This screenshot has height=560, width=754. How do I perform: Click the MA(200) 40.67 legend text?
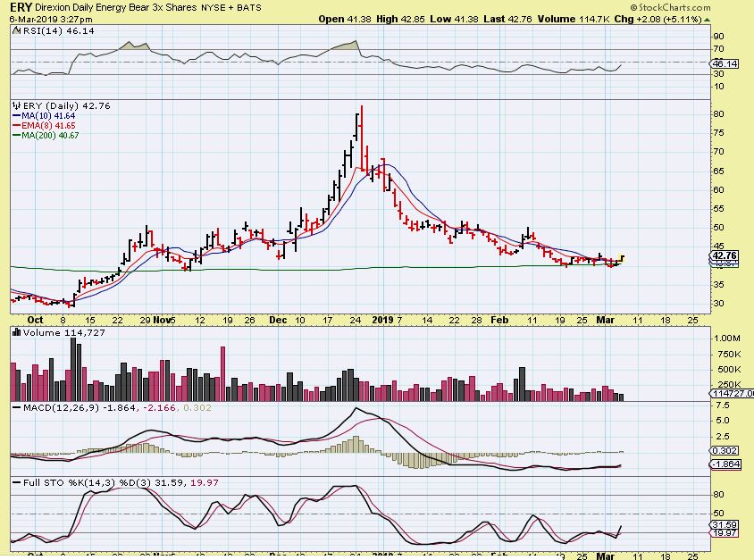point(50,136)
